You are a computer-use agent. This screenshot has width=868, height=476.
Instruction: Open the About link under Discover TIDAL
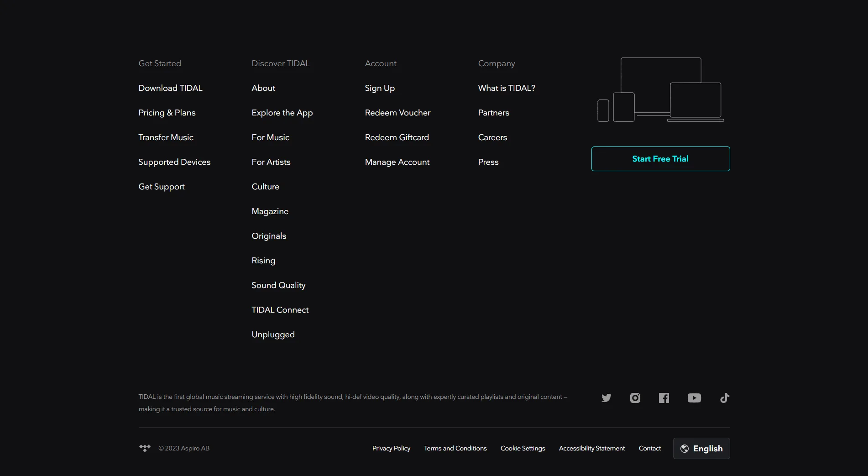(x=263, y=88)
